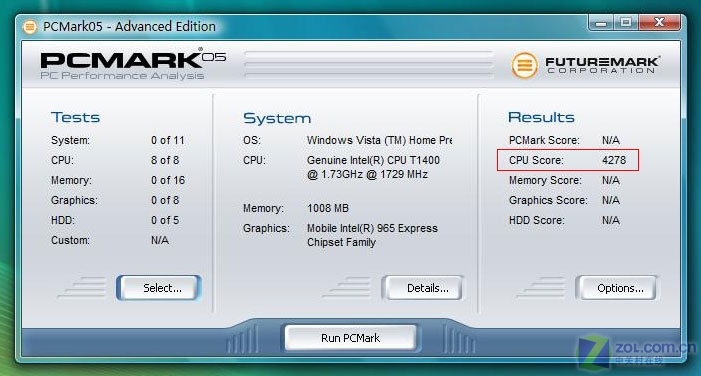Click the "0 of 16" Memory tests value
The image size is (701, 376).
coord(168,180)
